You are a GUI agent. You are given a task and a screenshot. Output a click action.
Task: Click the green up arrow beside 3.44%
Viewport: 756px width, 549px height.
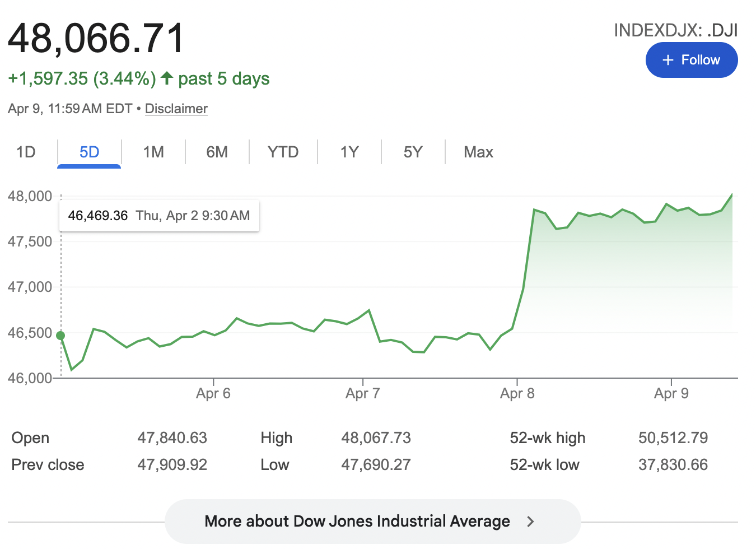coord(166,78)
